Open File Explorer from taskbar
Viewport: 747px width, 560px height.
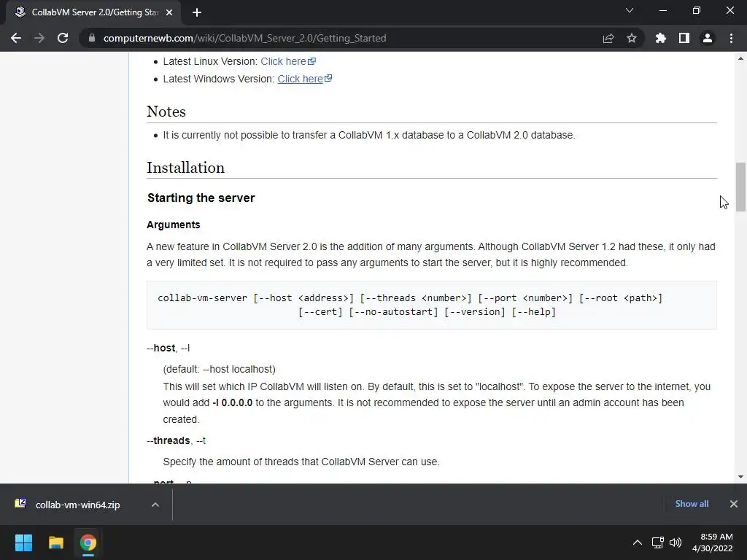coord(55,542)
